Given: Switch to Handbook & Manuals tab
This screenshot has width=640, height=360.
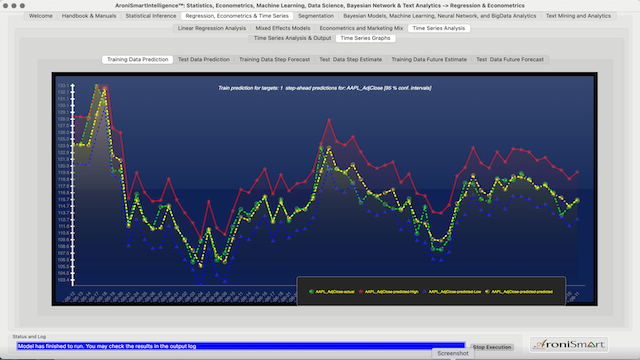Looking at the screenshot, I should tap(89, 16).
